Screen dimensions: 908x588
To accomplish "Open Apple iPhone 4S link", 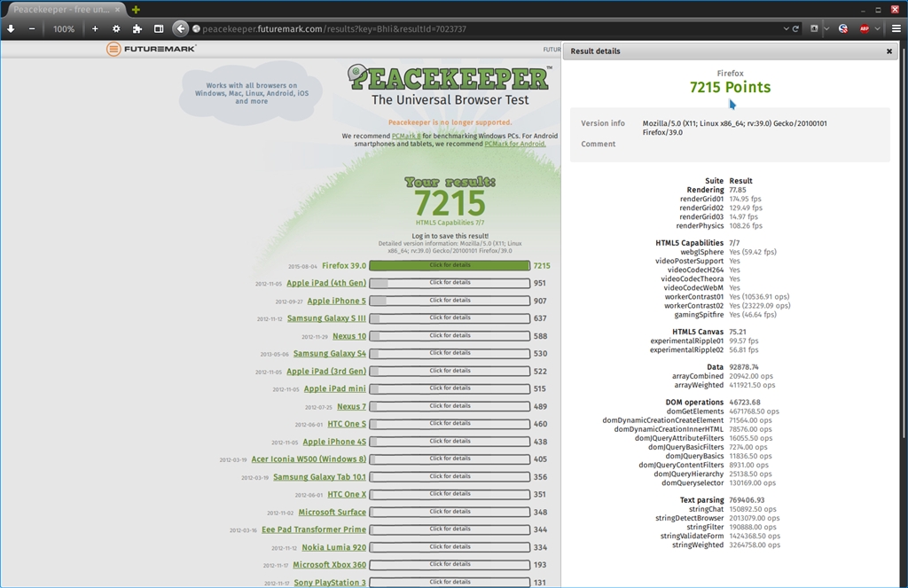I will pos(334,442).
